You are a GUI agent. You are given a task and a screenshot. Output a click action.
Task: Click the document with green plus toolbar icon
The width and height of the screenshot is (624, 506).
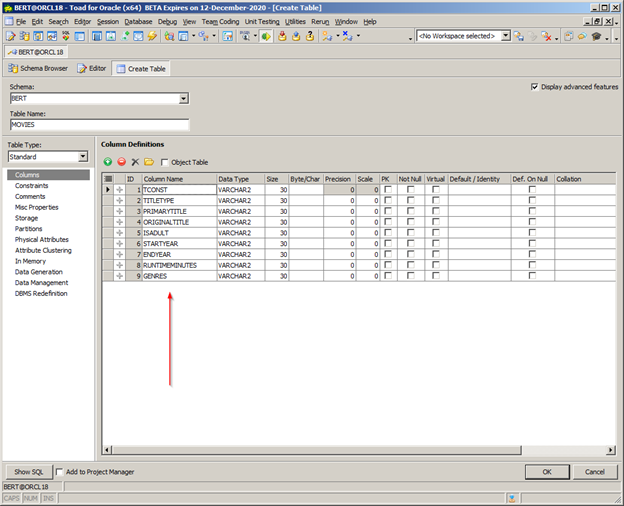tap(125, 36)
